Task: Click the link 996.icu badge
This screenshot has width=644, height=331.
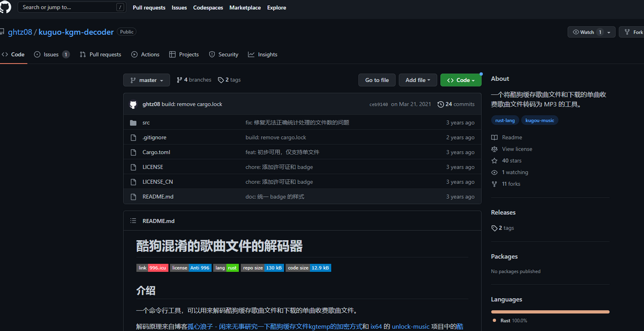Action: pyautogui.click(x=152, y=268)
